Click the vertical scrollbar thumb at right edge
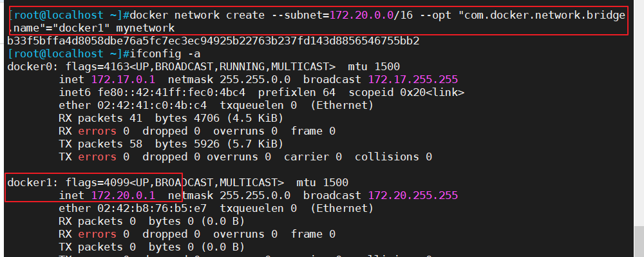 point(639,242)
